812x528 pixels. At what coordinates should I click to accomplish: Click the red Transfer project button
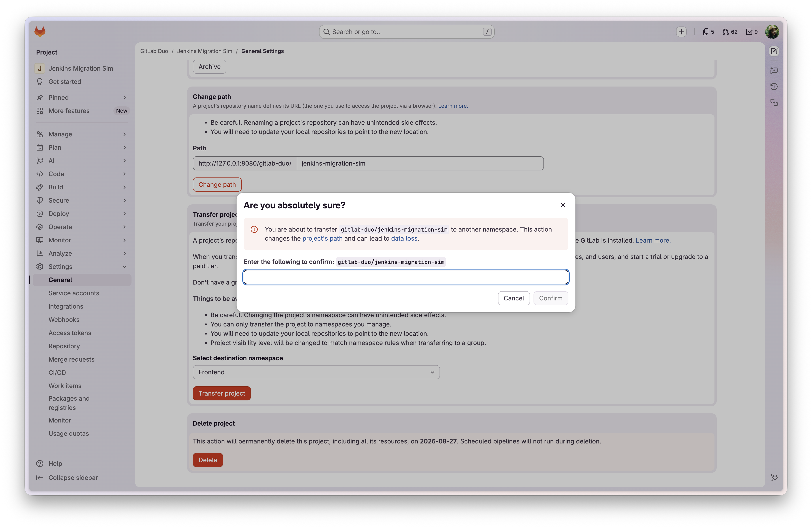(x=221, y=393)
